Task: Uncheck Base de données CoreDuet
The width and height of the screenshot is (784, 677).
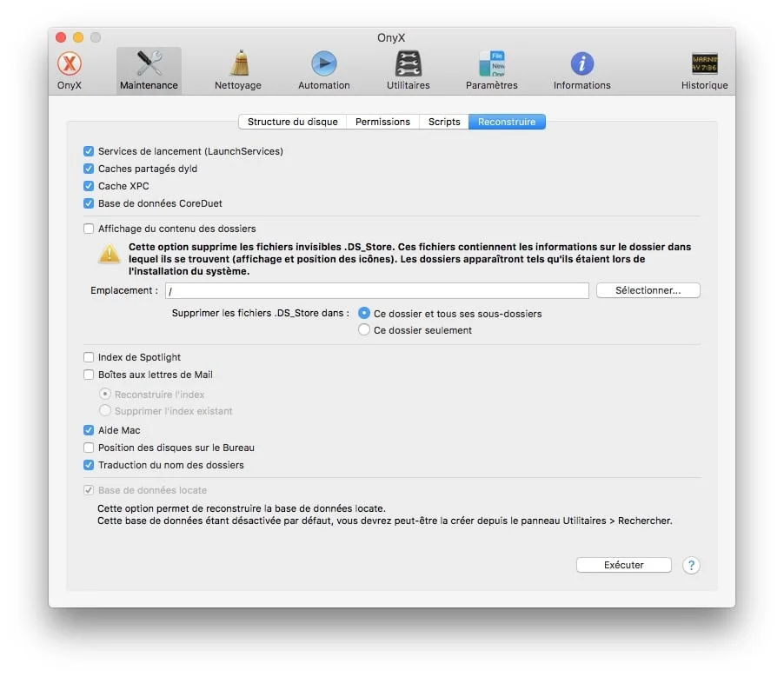Action: pos(89,203)
